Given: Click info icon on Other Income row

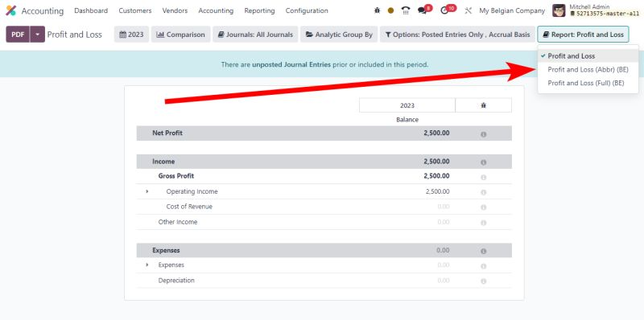Looking at the screenshot, I should 484,223.
